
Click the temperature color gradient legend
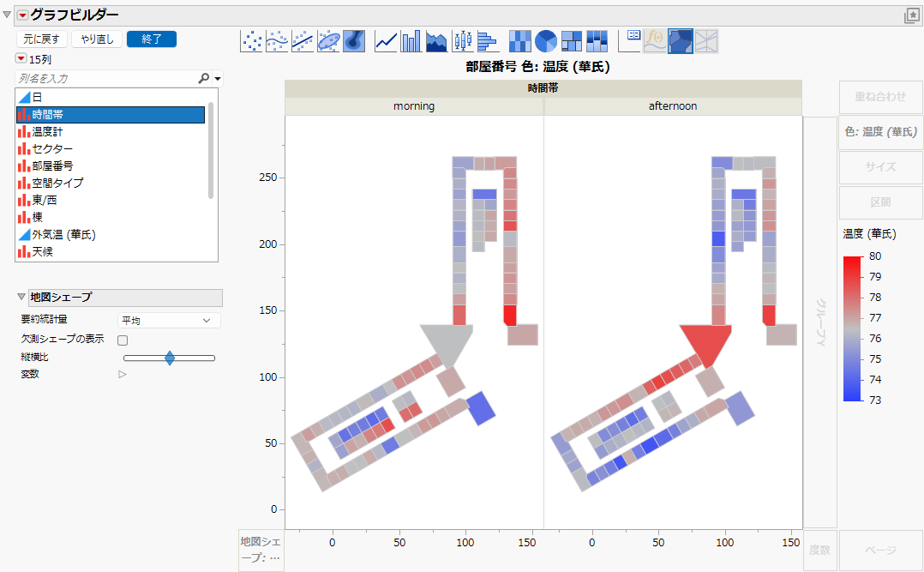click(852, 328)
